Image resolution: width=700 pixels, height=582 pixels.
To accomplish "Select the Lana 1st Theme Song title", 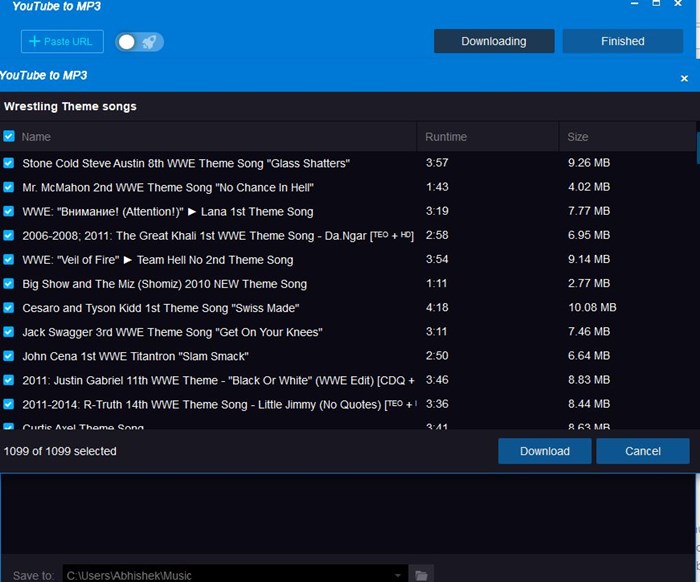I will coord(168,212).
